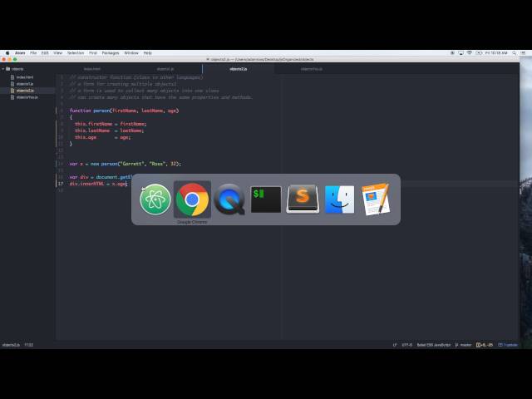Select the Pages icon in the app switcher

376,199
